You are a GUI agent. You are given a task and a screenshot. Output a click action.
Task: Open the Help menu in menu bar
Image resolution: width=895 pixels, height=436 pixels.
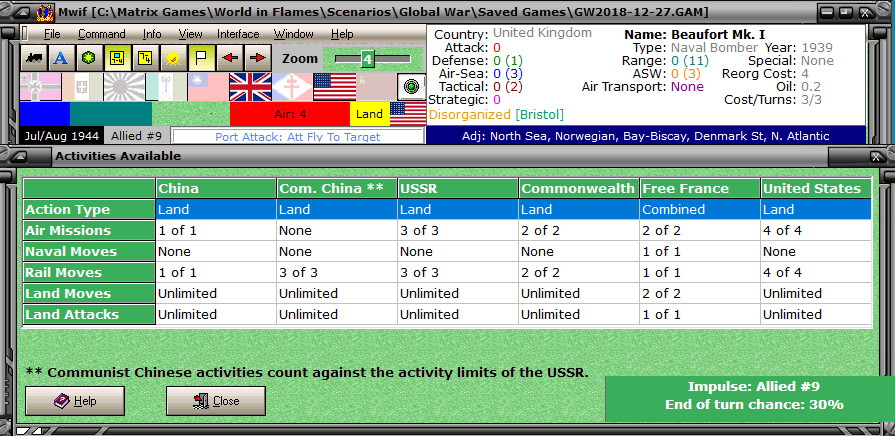coord(342,34)
